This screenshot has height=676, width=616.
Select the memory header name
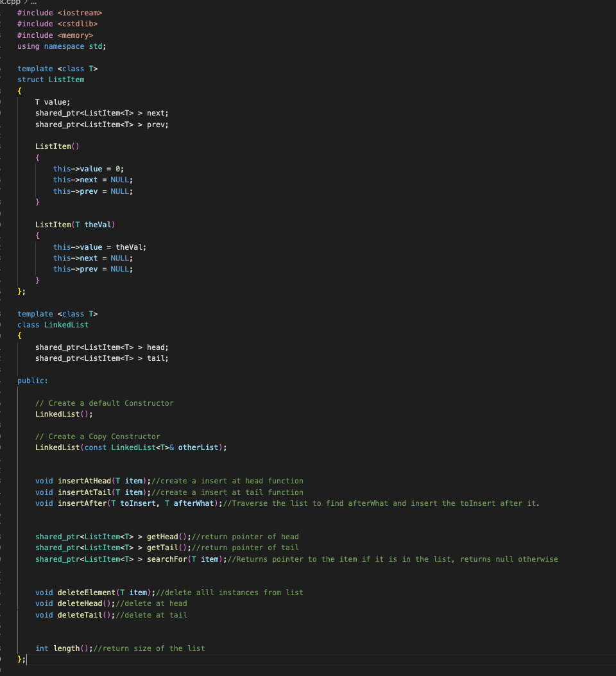pyautogui.click(x=76, y=35)
